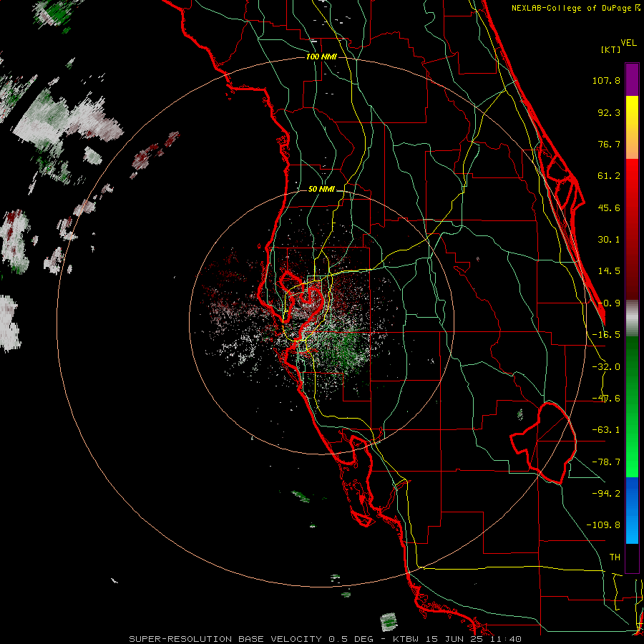Select the -109.8 scale label
This screenshot has height=644, width=644.
point(603,525)
